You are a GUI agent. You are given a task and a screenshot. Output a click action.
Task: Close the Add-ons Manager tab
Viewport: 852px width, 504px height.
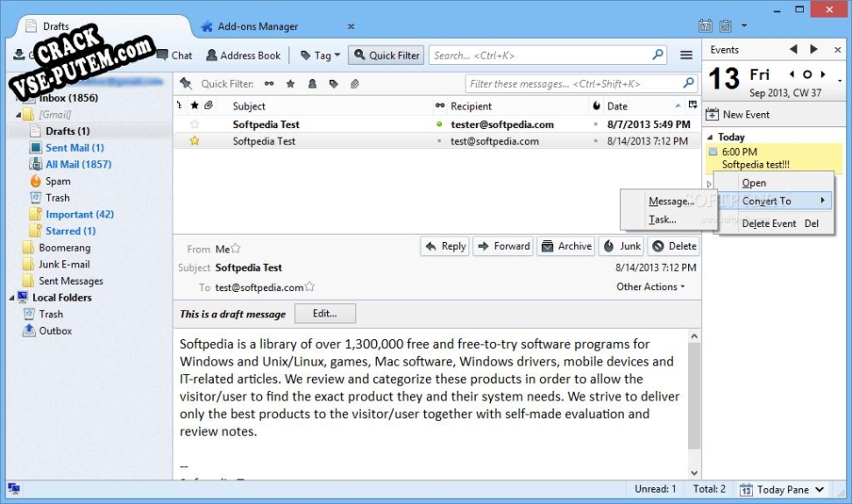[351, 26]
